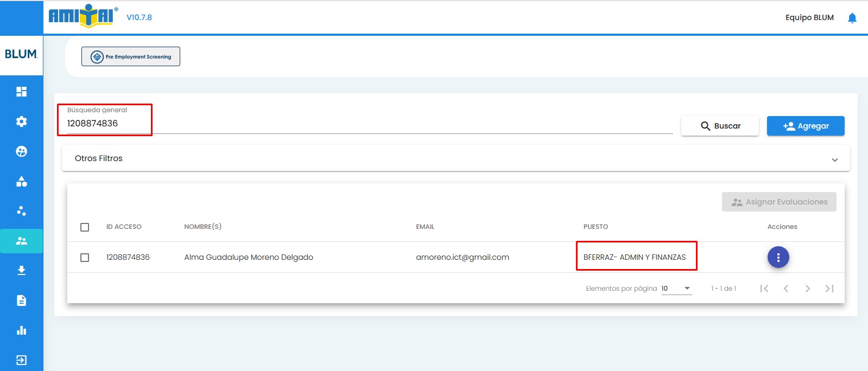Click the Equipo BLUM user label

(x=809, y=17)
